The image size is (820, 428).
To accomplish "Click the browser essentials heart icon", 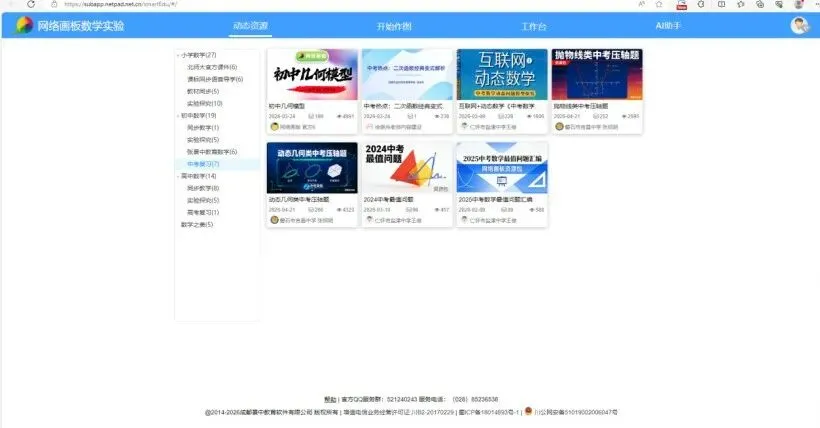I will tap(779, 4).
